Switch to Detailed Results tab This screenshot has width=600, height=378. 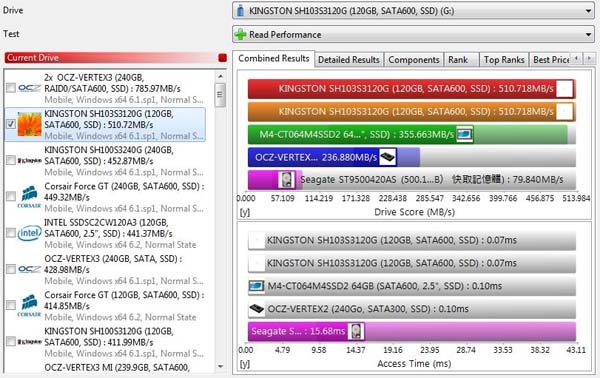[349, 60]
